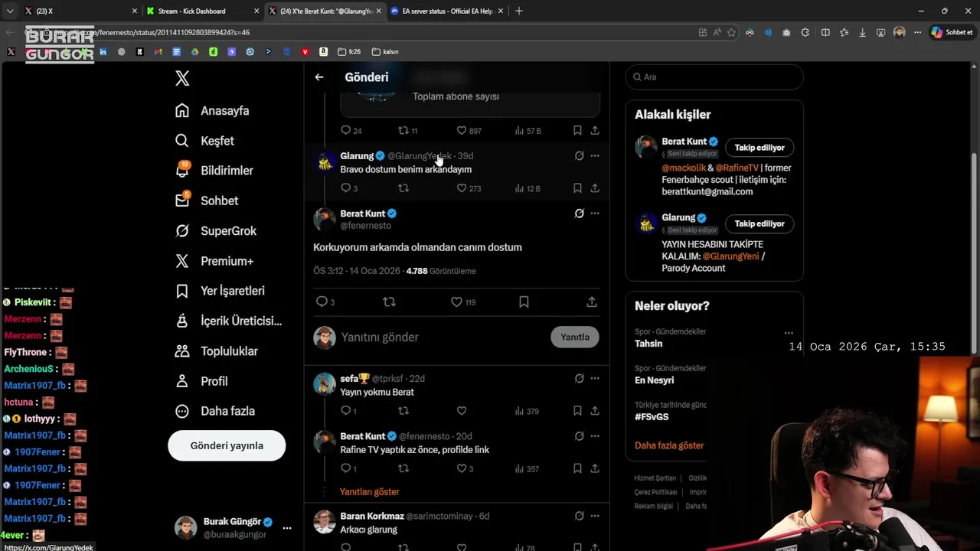This screenshot has width=980, height=551.
Task: Click the Yanıtla button
Action: pos(575,337)
